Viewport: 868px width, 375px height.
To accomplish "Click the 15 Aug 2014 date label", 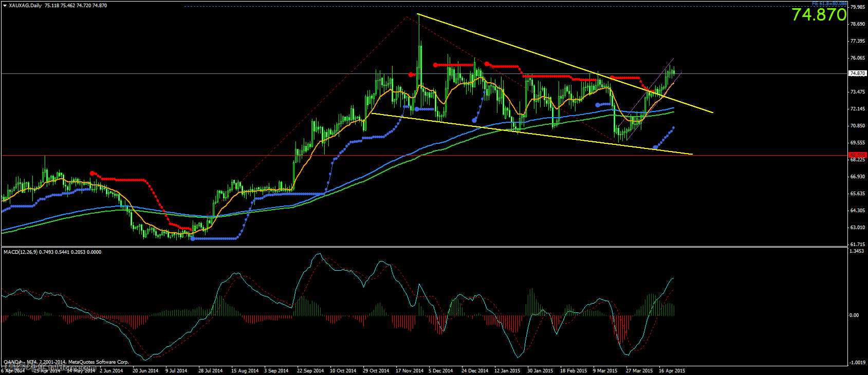I will 245,370.
